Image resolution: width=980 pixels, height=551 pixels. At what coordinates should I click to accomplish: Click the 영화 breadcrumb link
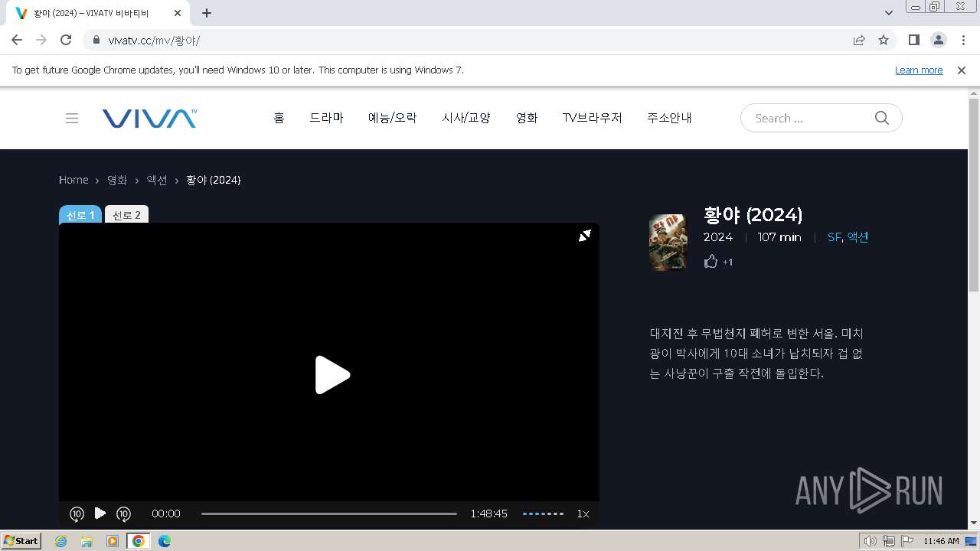click(117, 180)
